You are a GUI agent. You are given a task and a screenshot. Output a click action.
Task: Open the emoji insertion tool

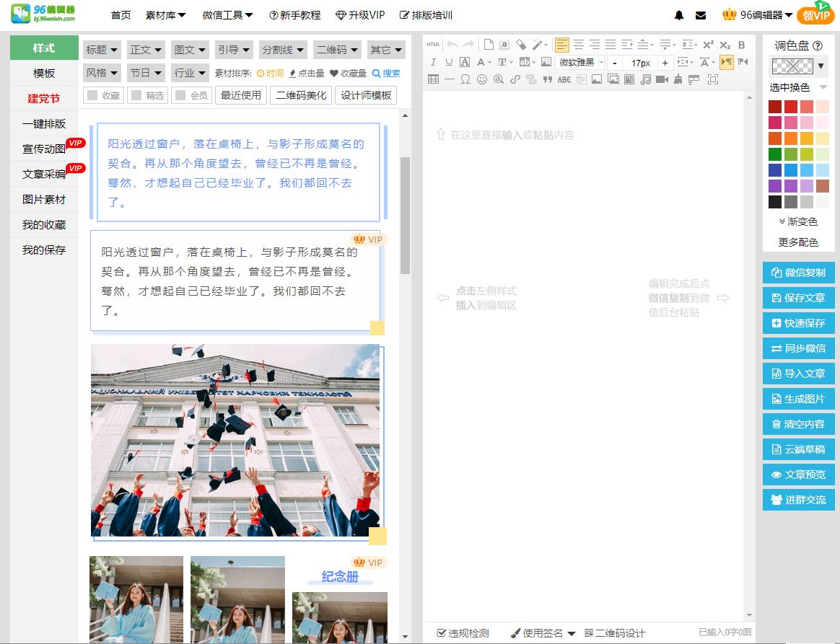pyautogui.click(x=481, y=79)
